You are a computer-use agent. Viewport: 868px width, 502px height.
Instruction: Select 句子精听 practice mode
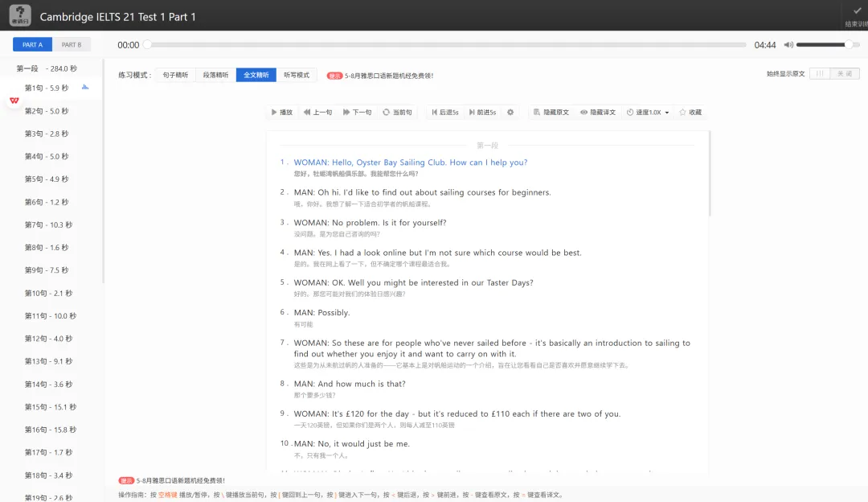[x=175, y=76]
